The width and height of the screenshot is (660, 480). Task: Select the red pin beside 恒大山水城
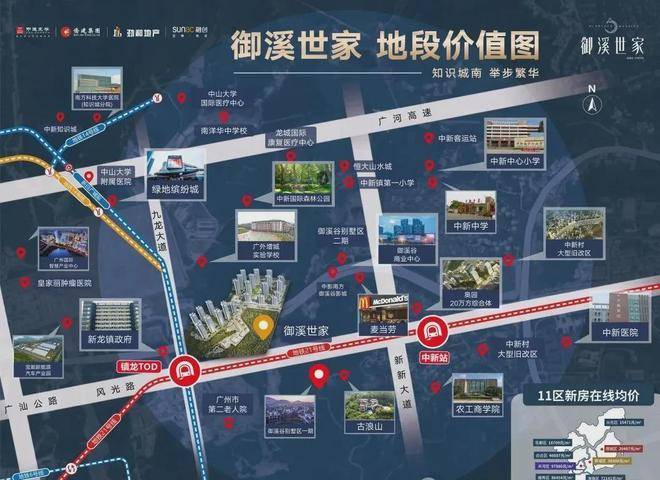(x=344, y=166)
